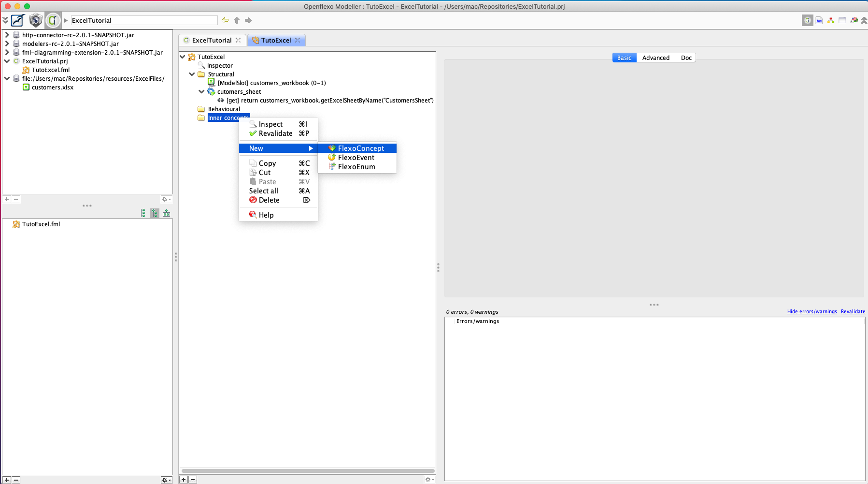868x484 pixels.
Task: Click the plus button below the TutoExcel tree
Action: (x=184, y=480)
